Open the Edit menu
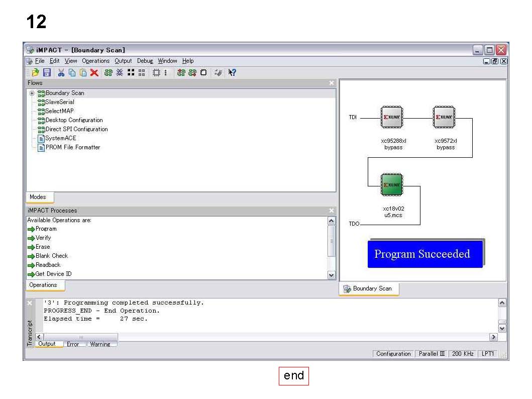532x399 pixels. 54,61
